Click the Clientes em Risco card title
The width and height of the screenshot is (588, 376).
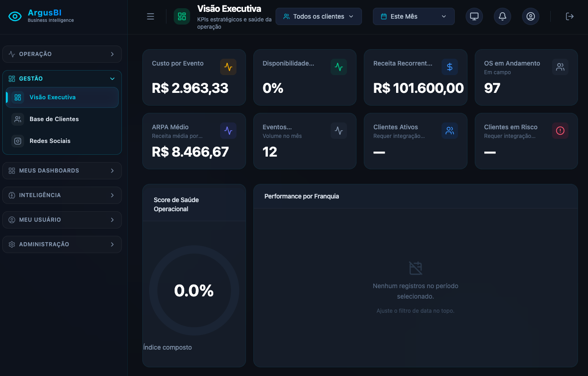[511, 127]
